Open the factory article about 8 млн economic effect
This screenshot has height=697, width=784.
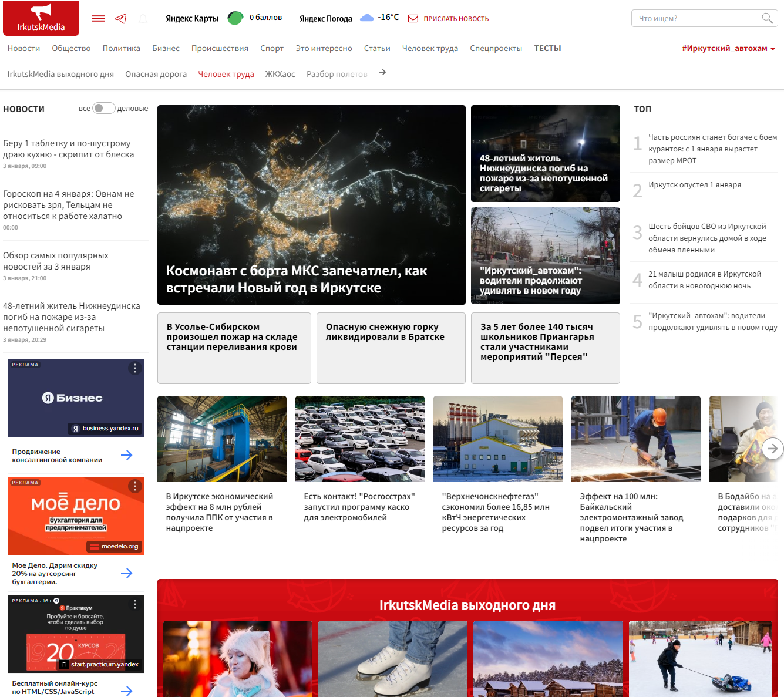coord(222,466)
